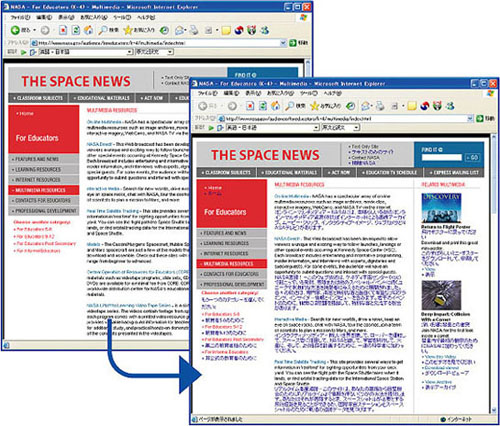Open Favorites menu in front window
The width and height of the screenshot is (500, 426).
[x=280, y=93]
